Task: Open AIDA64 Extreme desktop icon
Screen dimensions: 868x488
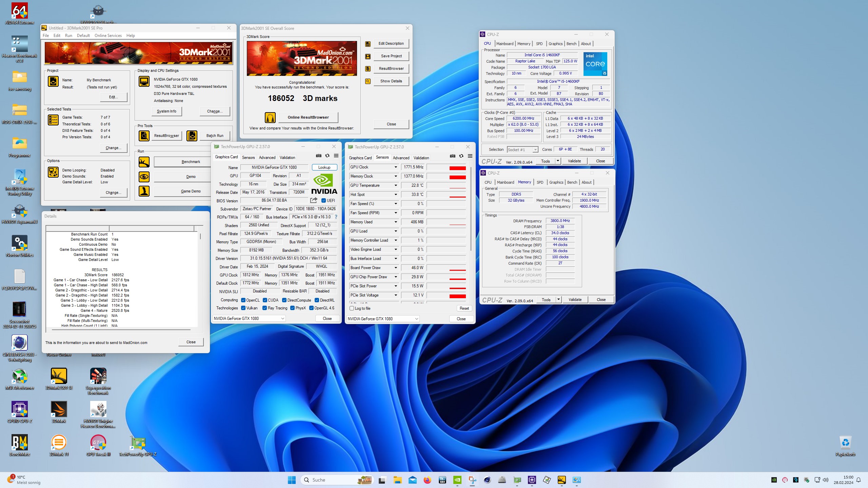Action: [20, 14]
